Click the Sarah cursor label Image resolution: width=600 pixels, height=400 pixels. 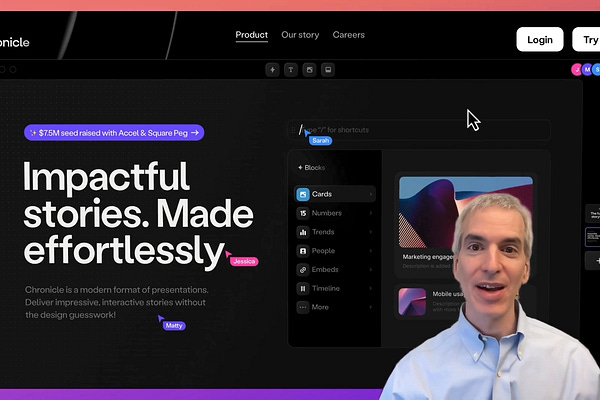(x=321, y=140)
